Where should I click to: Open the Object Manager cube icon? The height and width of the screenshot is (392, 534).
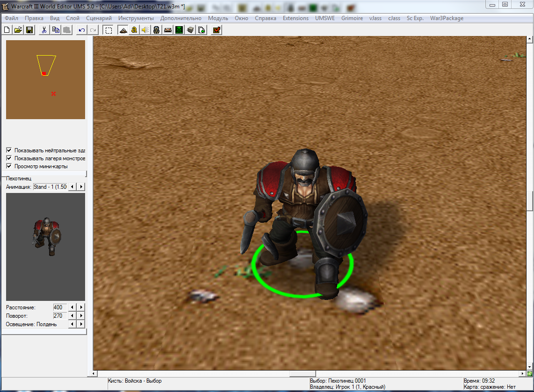pos(190,30)
